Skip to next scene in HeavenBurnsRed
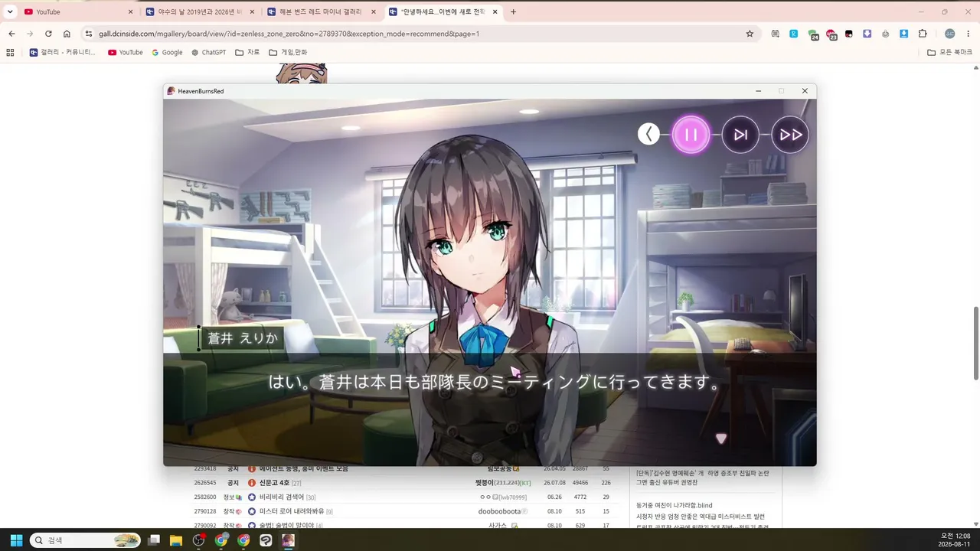Image resolution: width=980 pixels, height=551 pixels. coord(740,135)
